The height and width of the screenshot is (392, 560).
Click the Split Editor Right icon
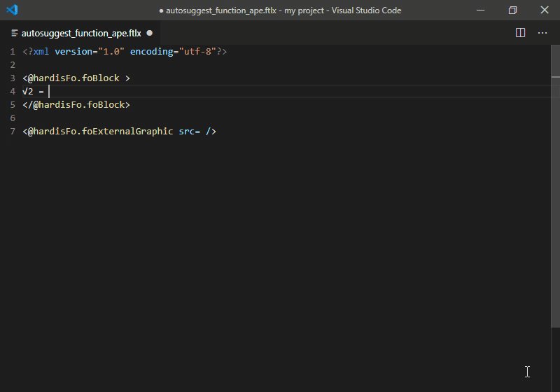tap(520, 33)
